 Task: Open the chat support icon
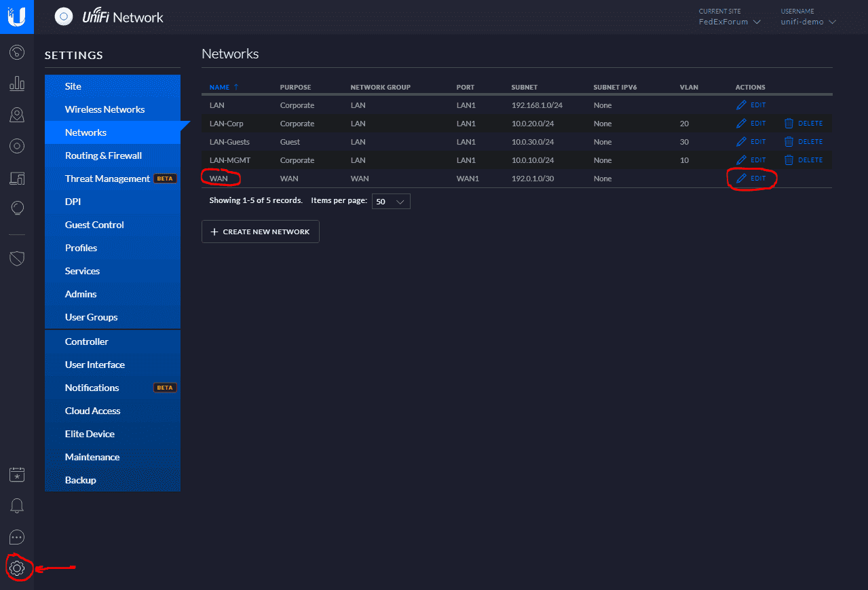17,538
